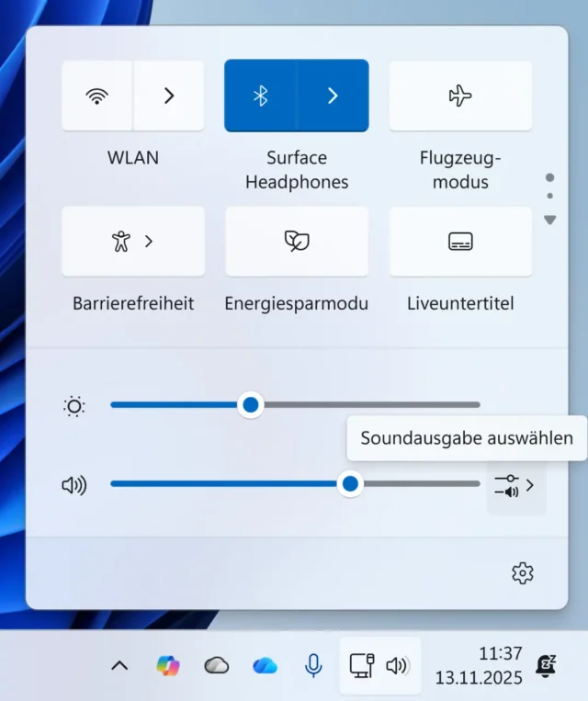
Task: Open notifications do-not-disturb bell icon
Action: coord(546,666)
